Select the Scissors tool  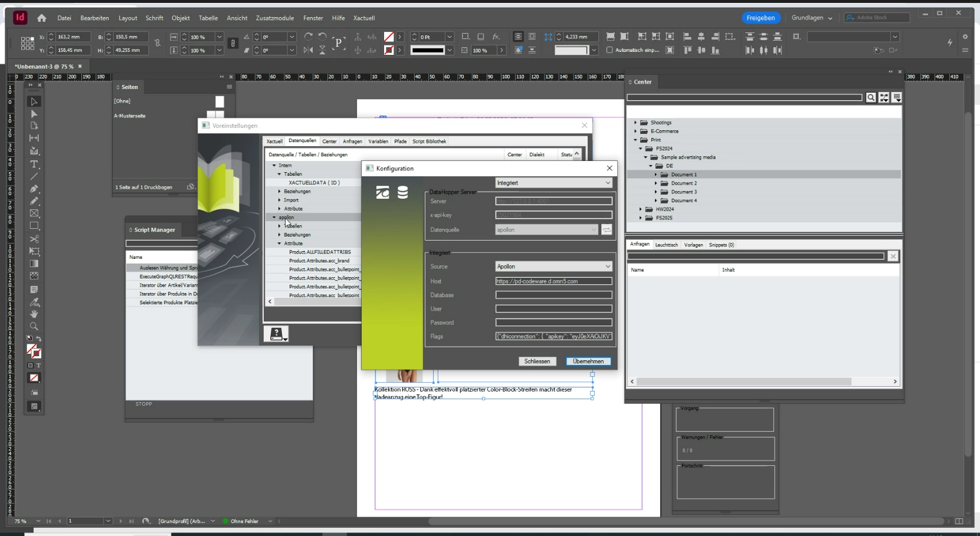pyautogui.click(x=34, y=239)
